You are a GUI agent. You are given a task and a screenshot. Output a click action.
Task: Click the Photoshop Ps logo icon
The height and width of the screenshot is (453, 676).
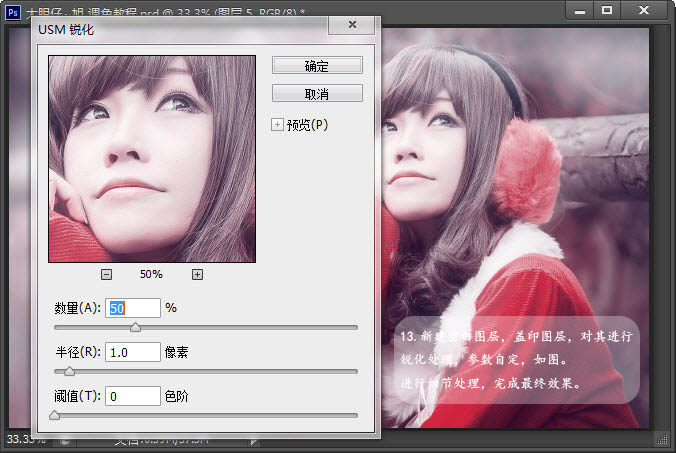(x=12, y=8)
